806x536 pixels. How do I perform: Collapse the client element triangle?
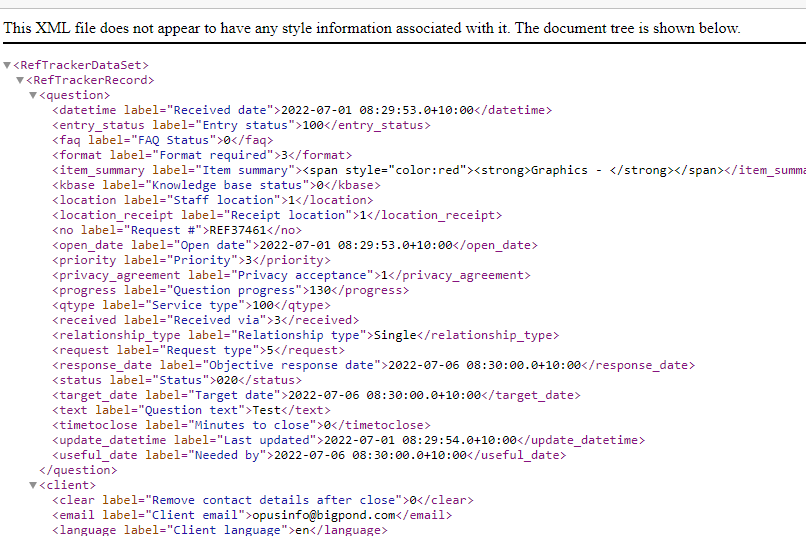pyautogui.click(x=33, y=485)
